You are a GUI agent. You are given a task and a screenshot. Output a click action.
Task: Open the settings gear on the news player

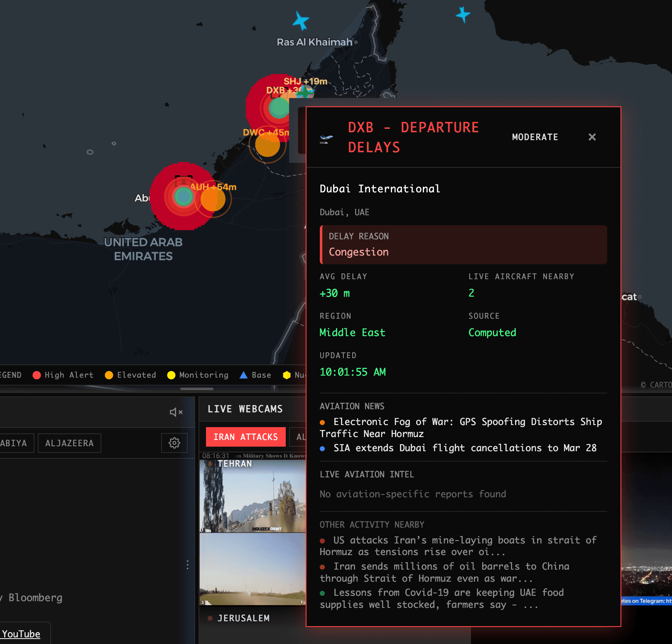pyautogui.click(x=174, y=443)
